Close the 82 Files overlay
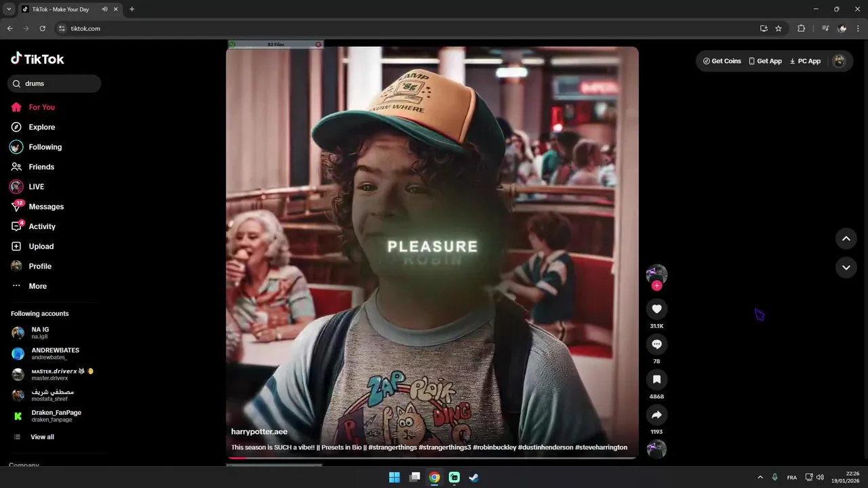The width and height of the screenshot is (868, 488). click(318, 44)
